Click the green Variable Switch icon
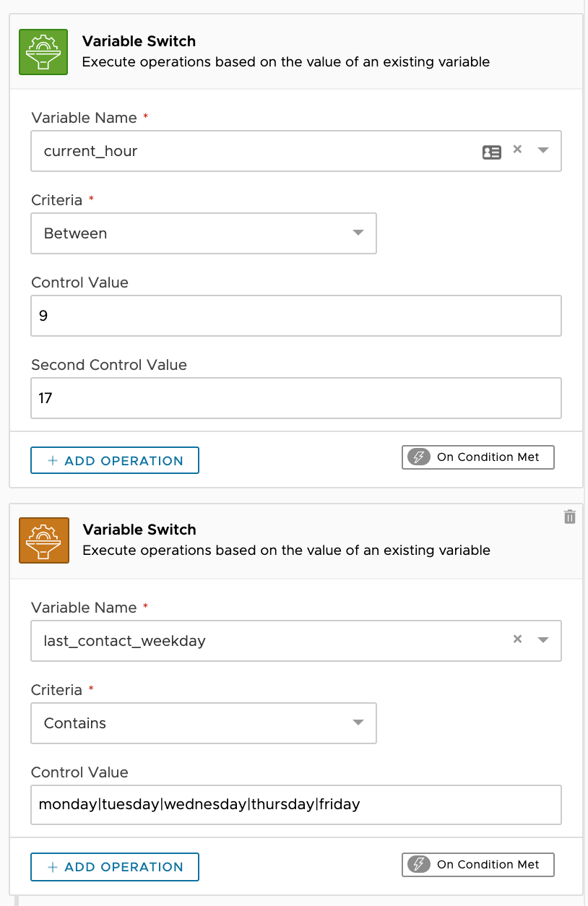The width and height of the screenshot is (588, 906). click(43, 51)
